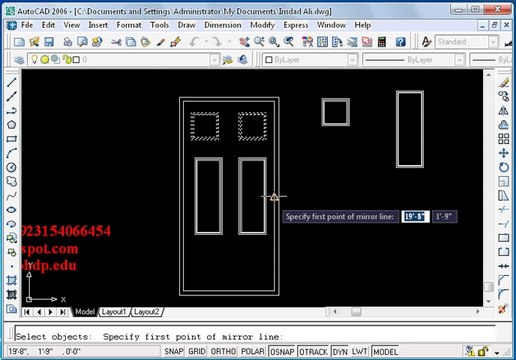The width and height of the screenshot is (516, 360).
Task: Click the Explode tool icon
Action: [x=503, y=309]
